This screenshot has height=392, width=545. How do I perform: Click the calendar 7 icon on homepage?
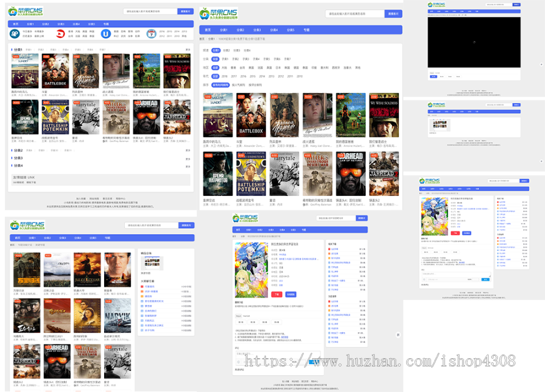click(151, 34)
